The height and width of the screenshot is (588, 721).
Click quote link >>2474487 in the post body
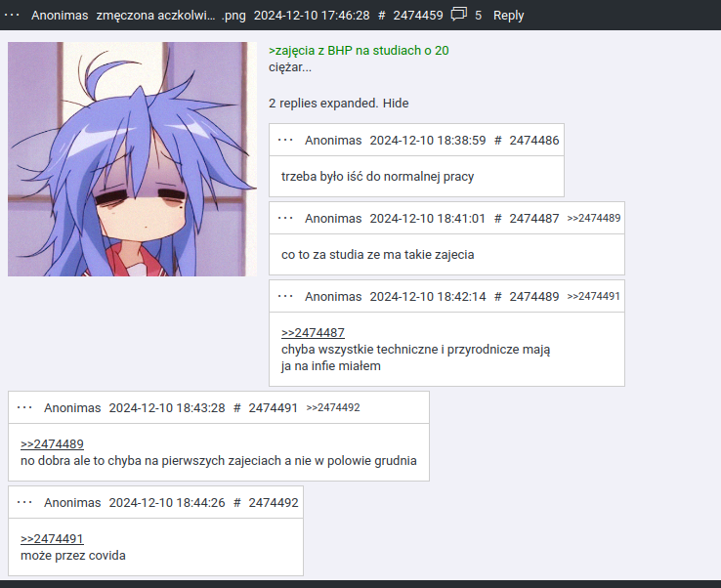point(313,332)
